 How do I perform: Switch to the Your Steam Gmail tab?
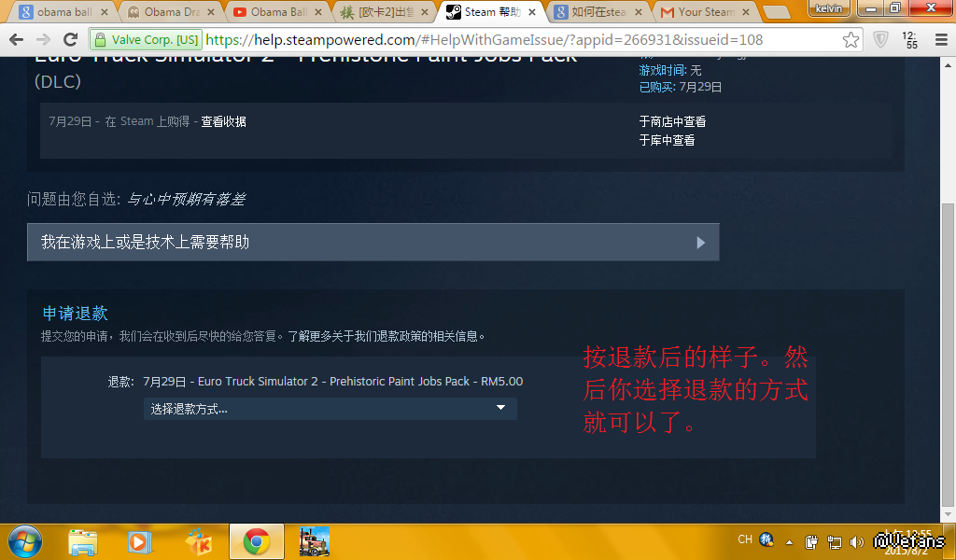pyautogui.click(x=706, y=12)
